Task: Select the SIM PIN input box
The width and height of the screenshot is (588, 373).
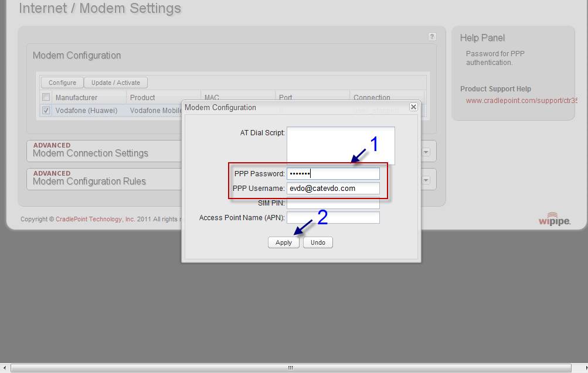Action: 334,203
